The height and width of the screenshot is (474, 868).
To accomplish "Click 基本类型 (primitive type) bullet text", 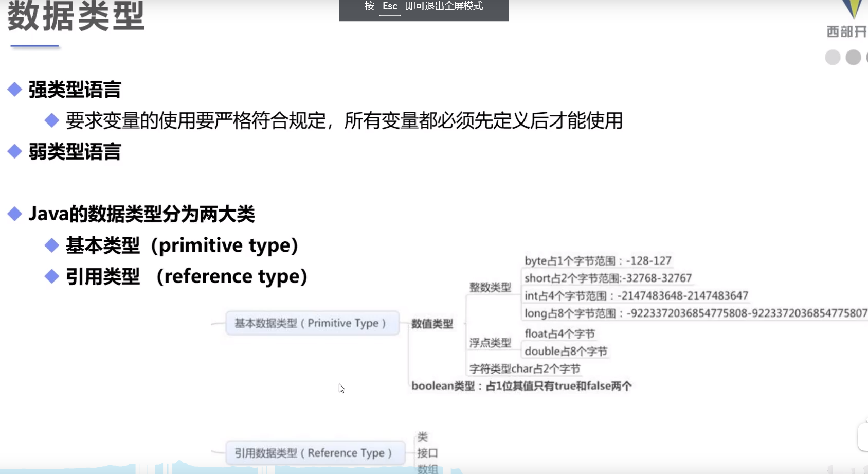I will 182,245.
